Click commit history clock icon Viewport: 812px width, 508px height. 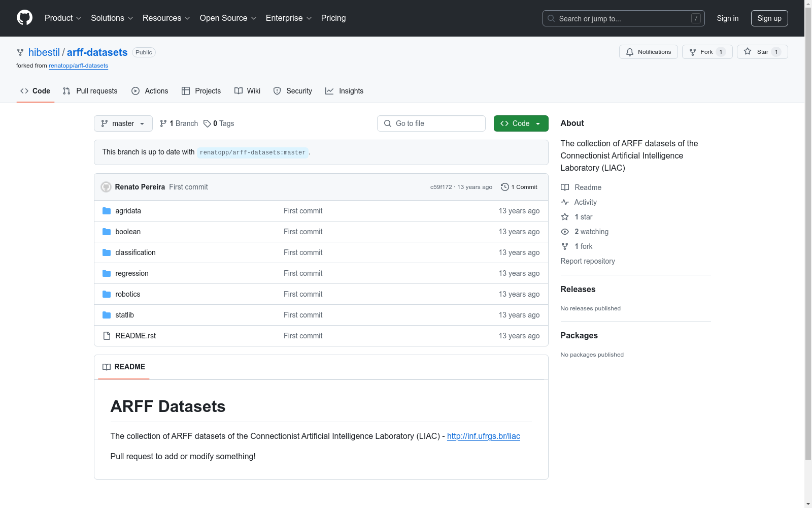pos(504,187)
